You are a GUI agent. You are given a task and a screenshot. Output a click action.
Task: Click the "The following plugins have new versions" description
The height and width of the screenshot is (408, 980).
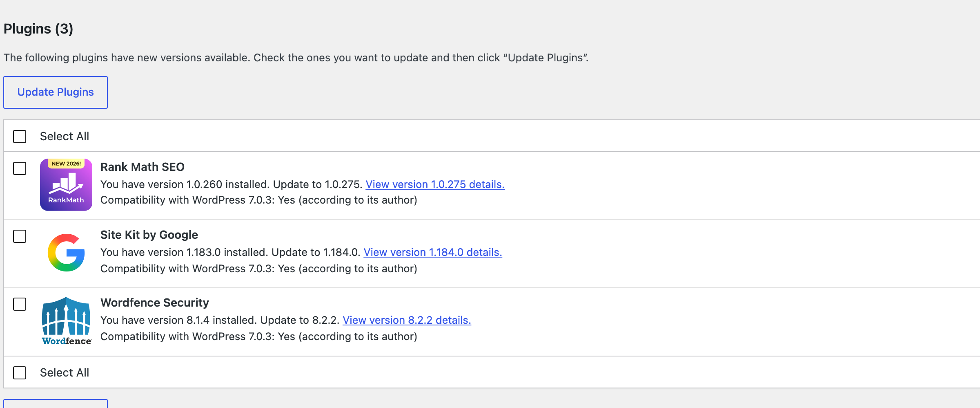296,58
